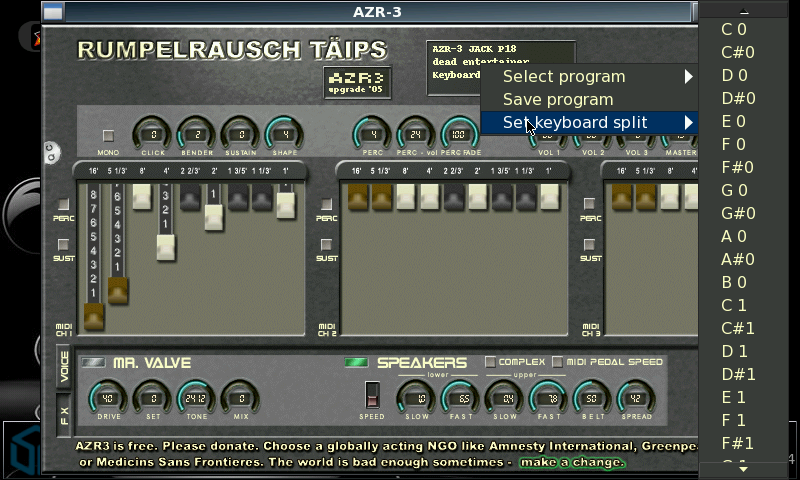Click the DRIVE knob
The height and width of the screenshot is (480, 800).
pyautogui.click(x=108, y=397)
